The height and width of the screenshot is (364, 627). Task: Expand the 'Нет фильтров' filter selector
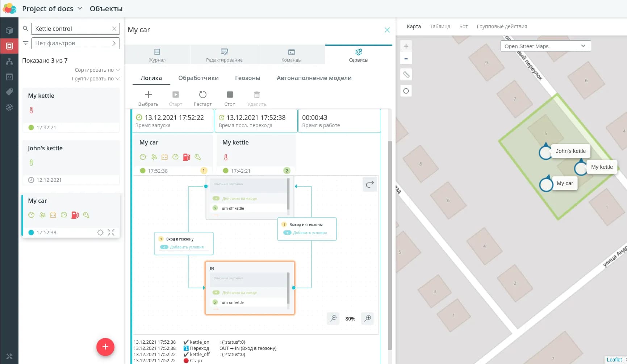point(75,43)
